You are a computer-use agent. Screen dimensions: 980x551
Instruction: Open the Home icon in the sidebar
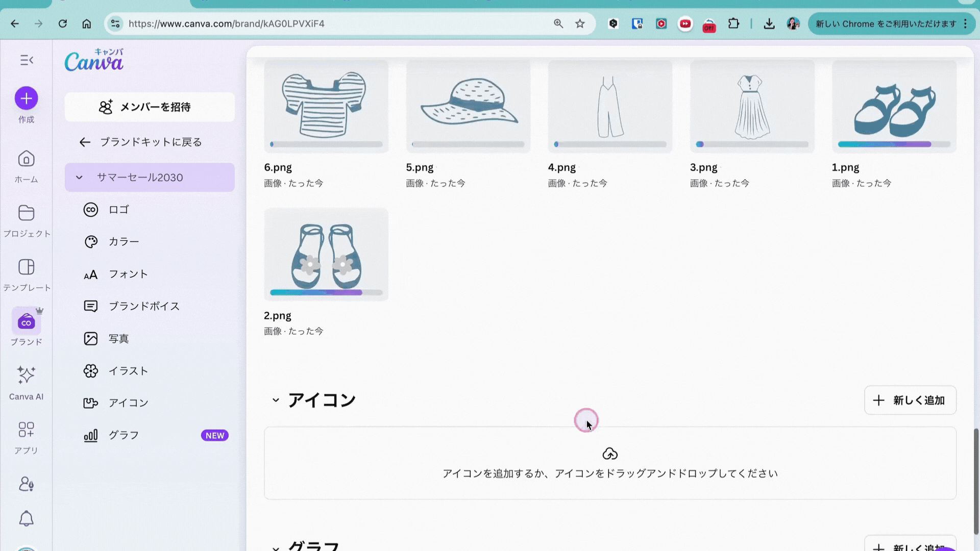(26, 159)
